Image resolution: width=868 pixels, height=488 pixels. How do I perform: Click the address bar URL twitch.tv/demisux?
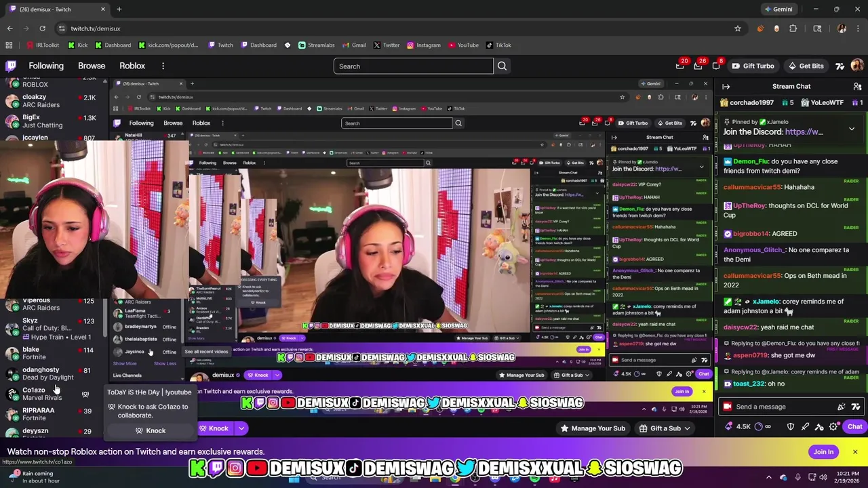coord(95,28)
